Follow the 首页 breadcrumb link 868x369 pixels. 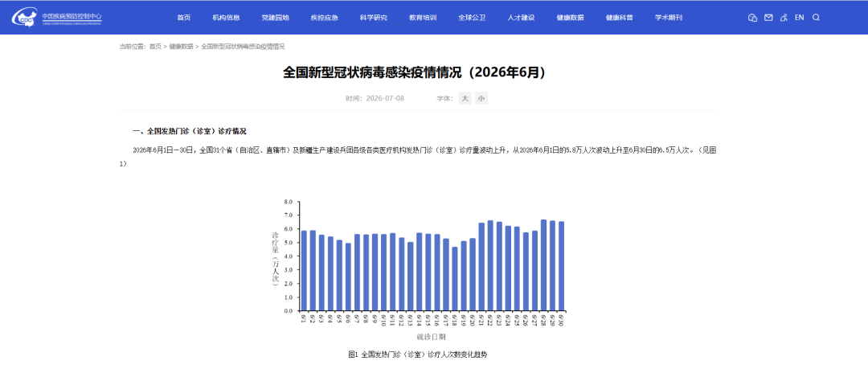pos(155,47)
